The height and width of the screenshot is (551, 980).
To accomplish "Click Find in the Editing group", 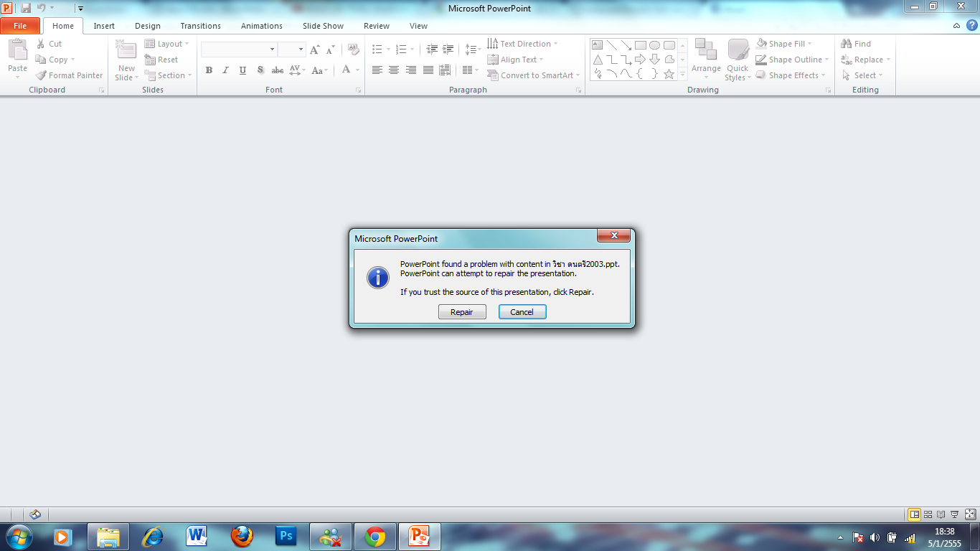I will pyautogui.click(x=856, y=44).
